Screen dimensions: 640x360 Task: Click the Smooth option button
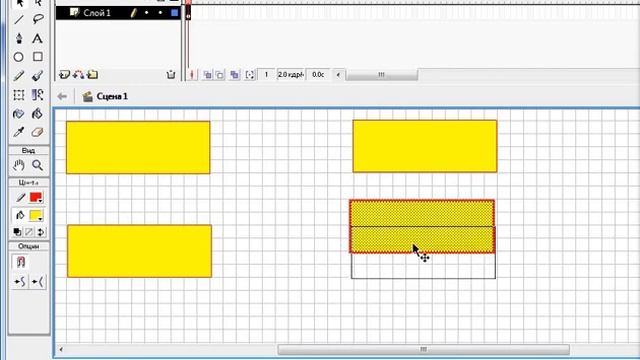pyautogui.click(x=20, y=282)
